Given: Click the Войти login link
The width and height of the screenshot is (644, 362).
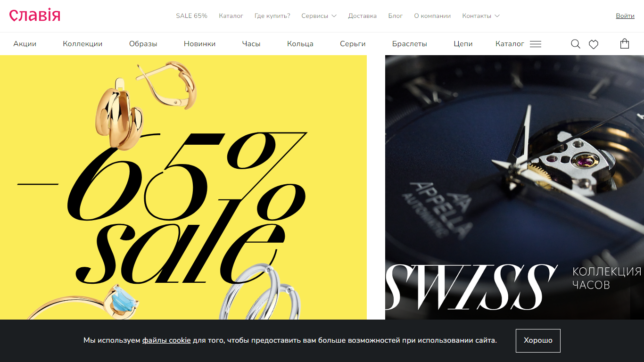Looking at the screenshot, I should 625,16.
